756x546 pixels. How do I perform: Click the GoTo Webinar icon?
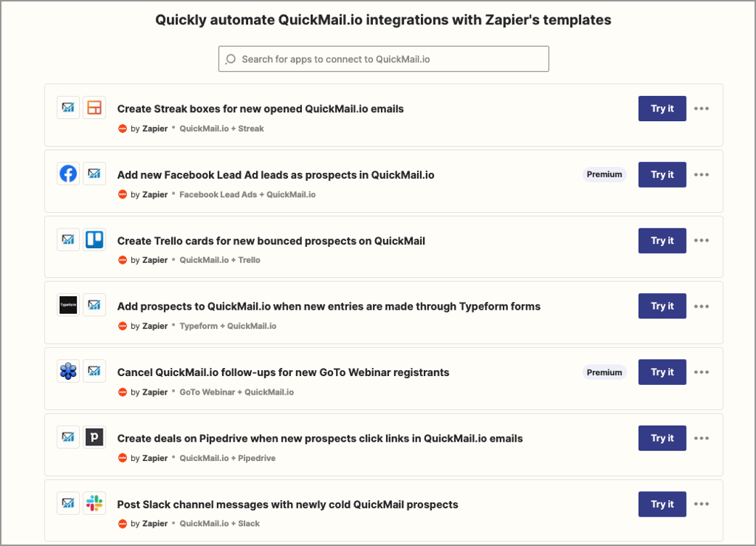(68, 371)
